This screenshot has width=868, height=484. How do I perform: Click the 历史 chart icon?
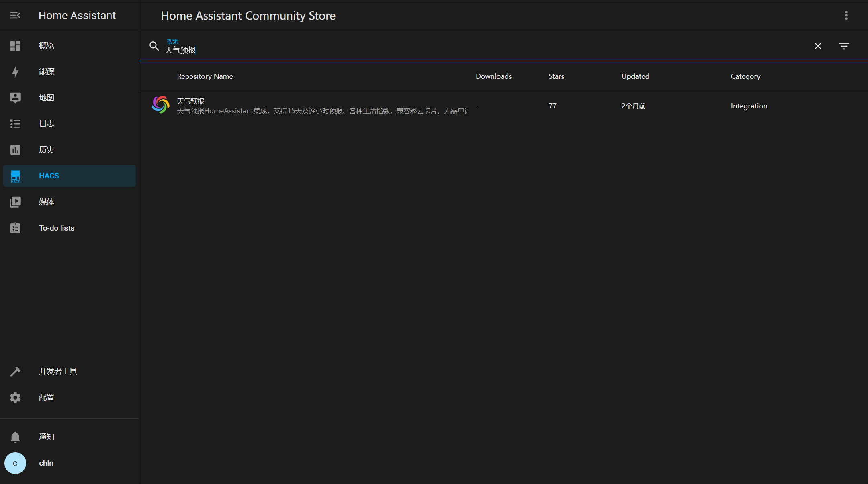click(15, 150)
